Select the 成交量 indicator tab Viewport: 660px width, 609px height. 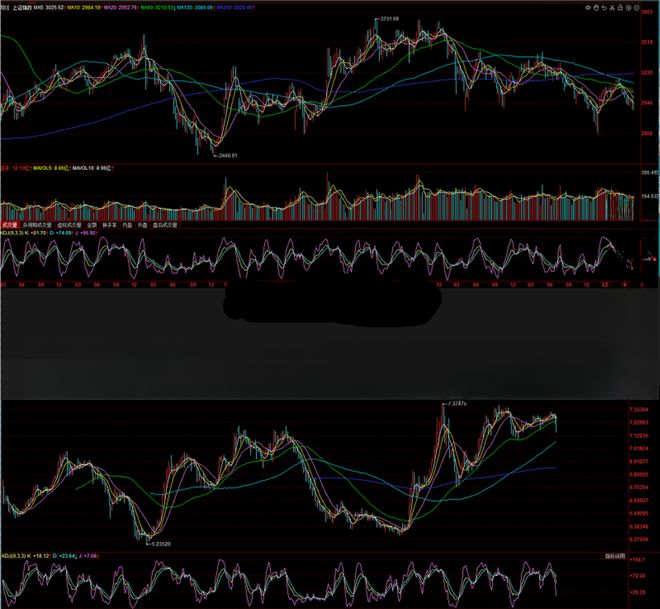[10, 225]
